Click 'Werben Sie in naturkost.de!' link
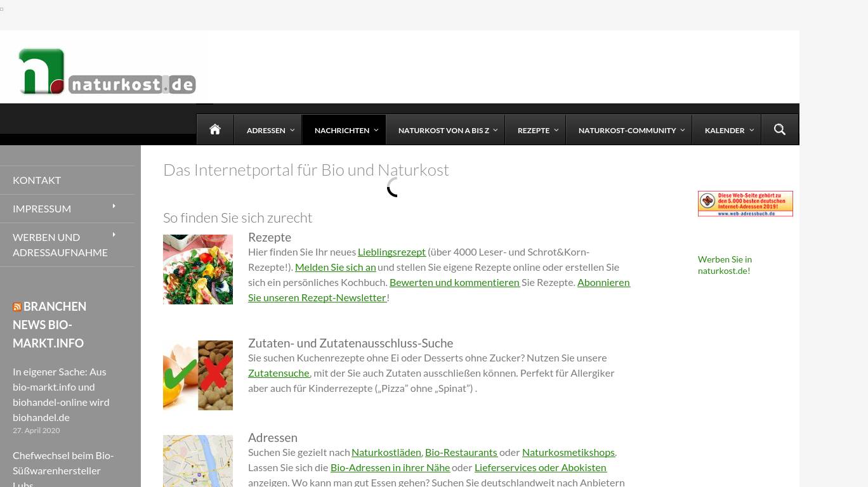Viewport: 868px width, 487px height. pos(725,265)
